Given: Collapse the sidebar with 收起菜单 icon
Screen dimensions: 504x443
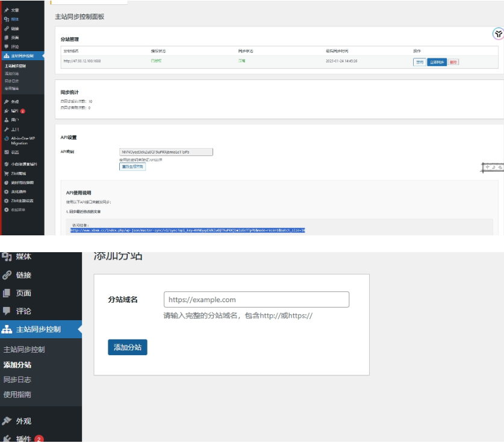Looking at the screenshot, I should [6, 209].
